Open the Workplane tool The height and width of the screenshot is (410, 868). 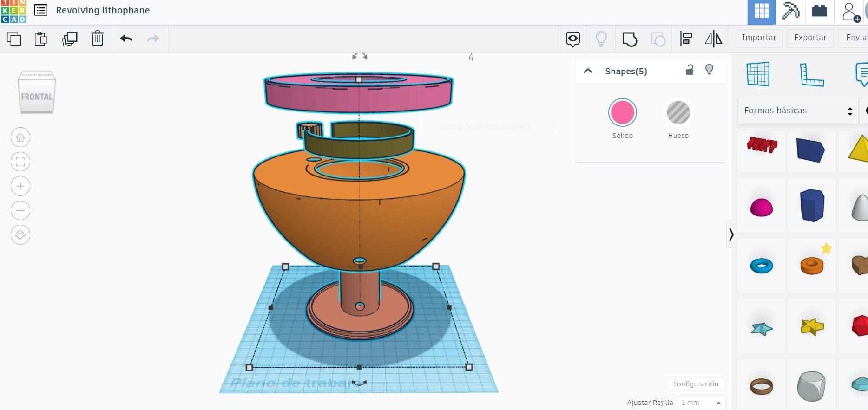point(758,74)
